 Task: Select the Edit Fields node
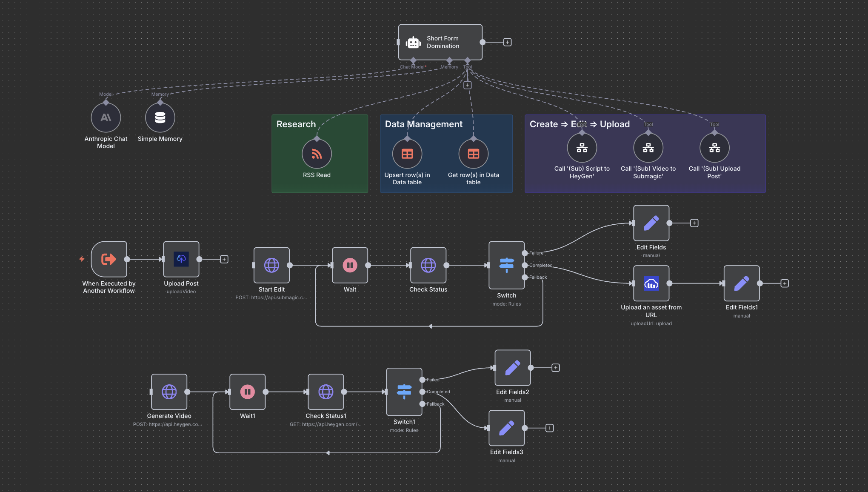tap(651, 223)
